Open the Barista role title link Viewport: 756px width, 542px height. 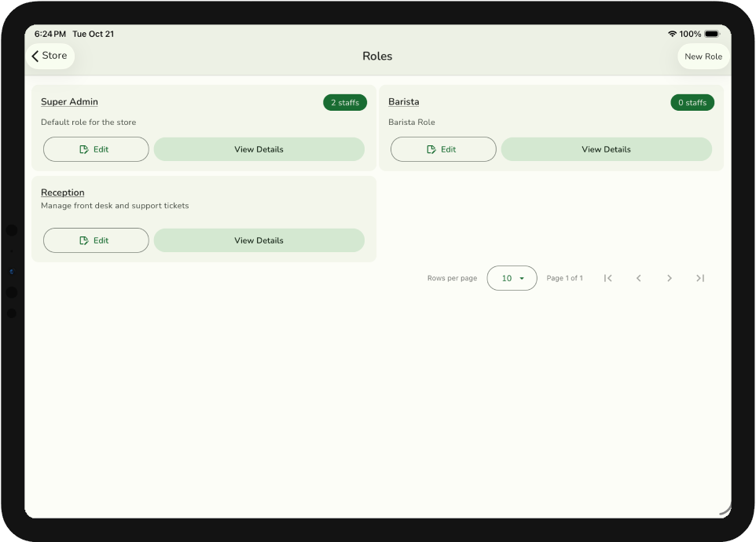(403, 102)
